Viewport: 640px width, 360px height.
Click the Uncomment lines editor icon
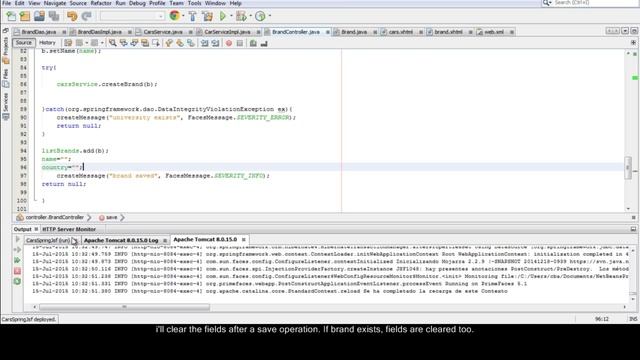(x=264, y=43)
